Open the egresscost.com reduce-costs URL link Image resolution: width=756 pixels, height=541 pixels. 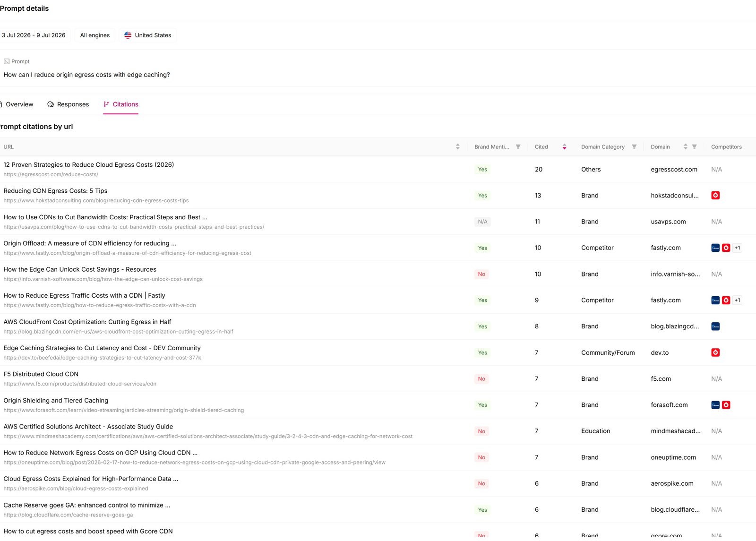(51, 175)
